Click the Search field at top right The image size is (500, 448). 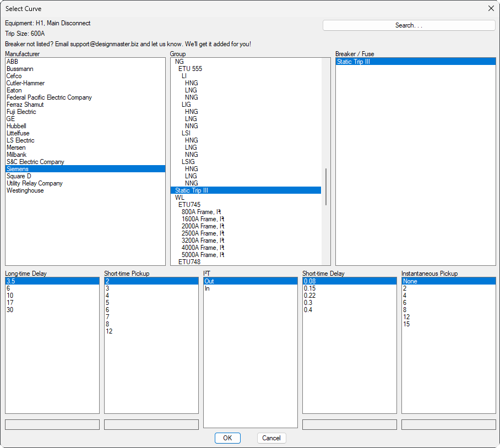(x=409, y=25)
